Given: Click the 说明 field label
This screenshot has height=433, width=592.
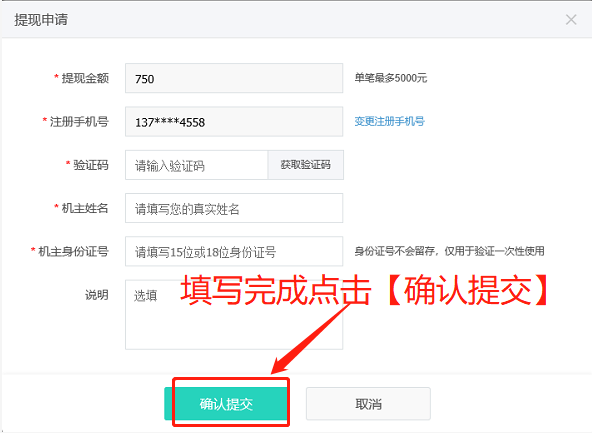Looking at the screenshot, I should [x=97, y=295].
